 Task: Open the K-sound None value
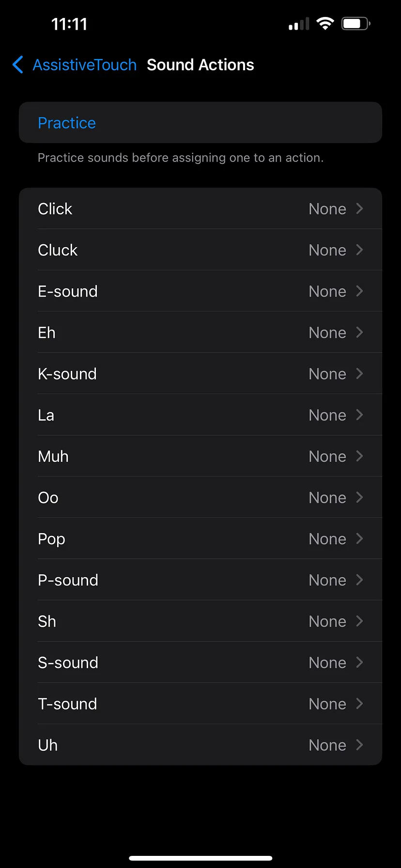coord(327,374)
